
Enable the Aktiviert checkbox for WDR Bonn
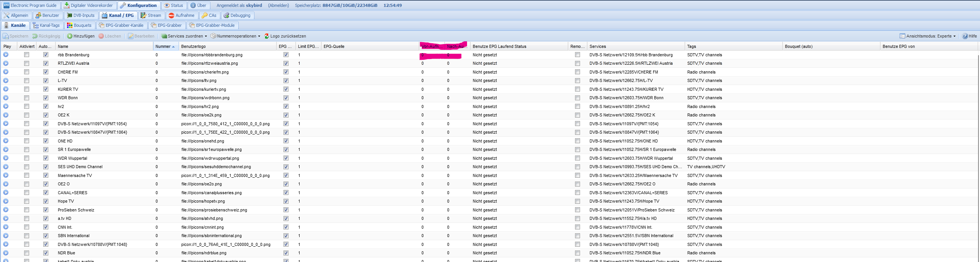point(26,98)
